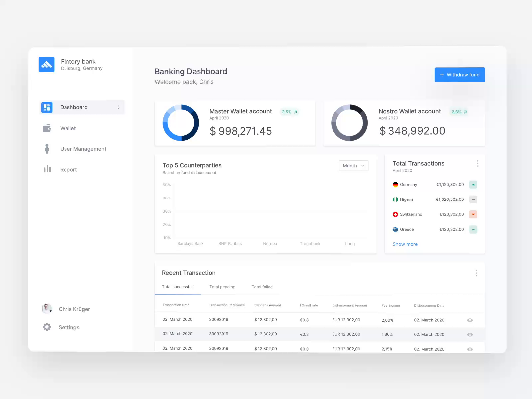Viewport: 532px width, 399px height.
Task: Open the Month dropdown in Top 5 Counterparties
Action: click(353, 165)
